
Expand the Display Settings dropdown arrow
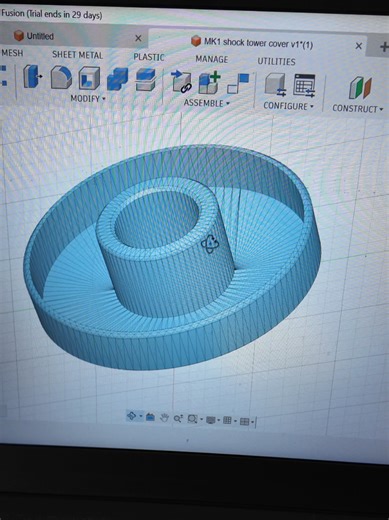[219, 420]
